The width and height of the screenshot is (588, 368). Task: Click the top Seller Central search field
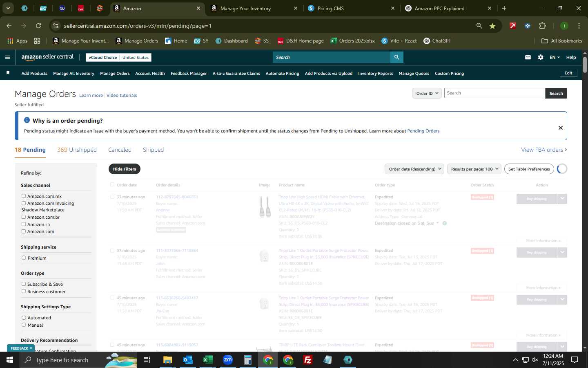coord(332,57)
